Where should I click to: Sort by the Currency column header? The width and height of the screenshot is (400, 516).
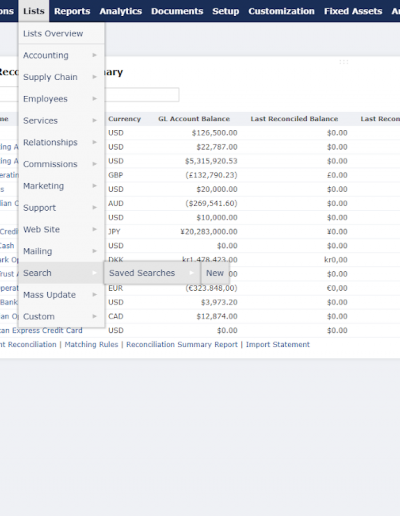pyautogui.click(x=124, y=119)
